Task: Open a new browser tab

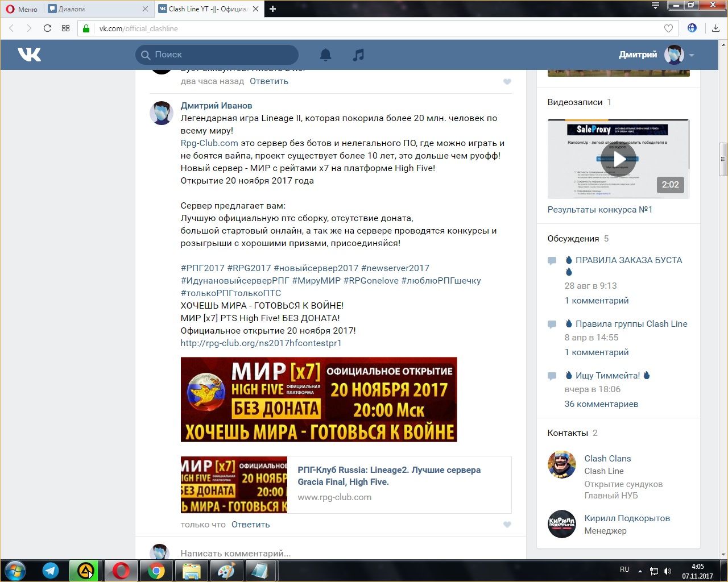Action: click(273, 9)
